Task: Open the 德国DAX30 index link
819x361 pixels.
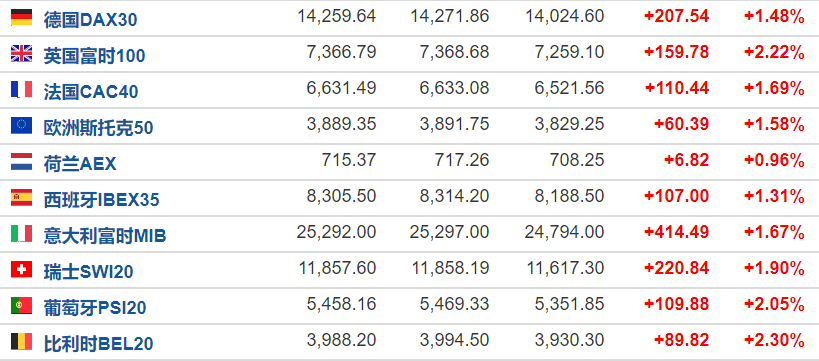Action: click(x=90, y=20)
